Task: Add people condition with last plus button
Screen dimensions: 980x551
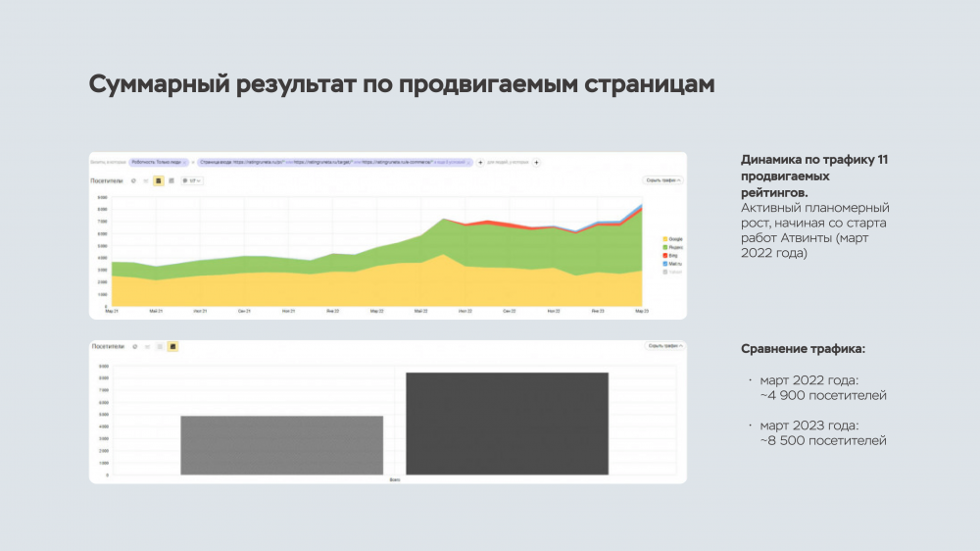Action: coord(536,163)
